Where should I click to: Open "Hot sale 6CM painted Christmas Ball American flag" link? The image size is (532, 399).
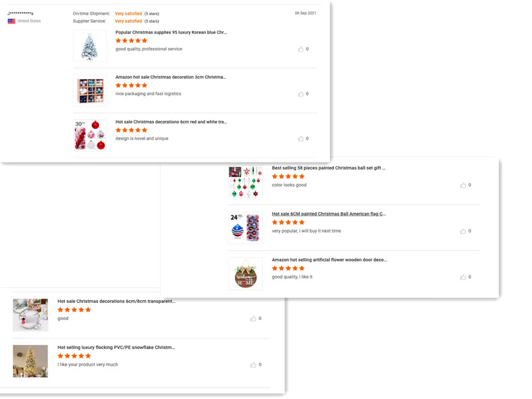(x=329, y=214)
